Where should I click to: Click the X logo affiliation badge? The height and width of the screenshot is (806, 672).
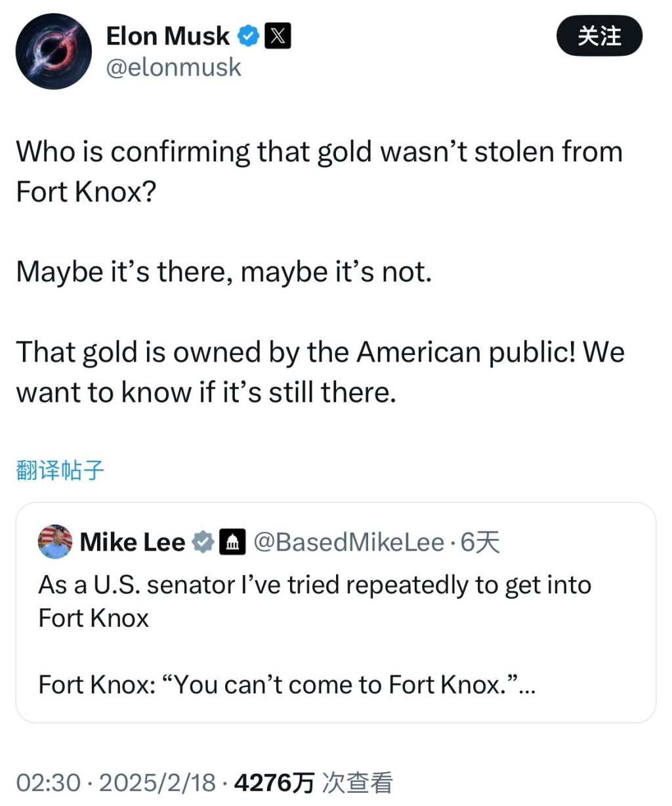pyautogui.click(x=278, y=36)
